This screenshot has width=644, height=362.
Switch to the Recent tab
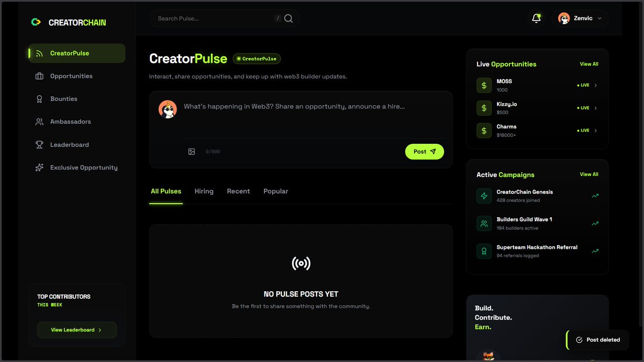(238, 191)
